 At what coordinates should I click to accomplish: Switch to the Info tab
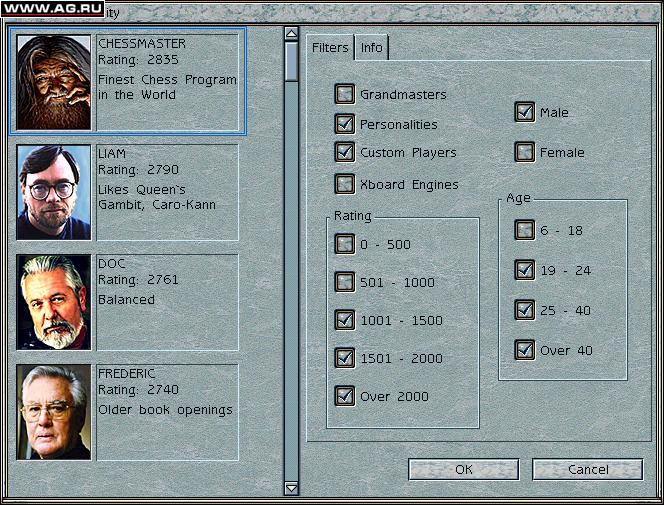[x=371, y=47]
